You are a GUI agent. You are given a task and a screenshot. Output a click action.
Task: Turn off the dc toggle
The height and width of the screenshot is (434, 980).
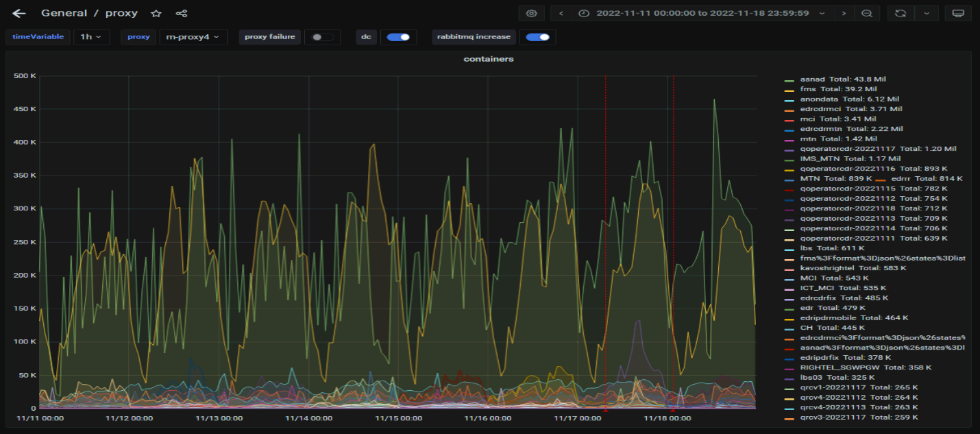[397, 37]
